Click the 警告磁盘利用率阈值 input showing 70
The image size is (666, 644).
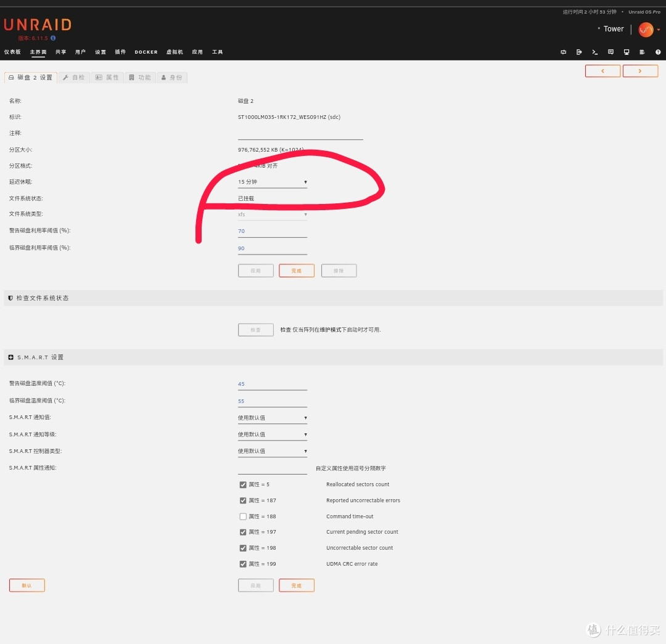pos(272,230)
